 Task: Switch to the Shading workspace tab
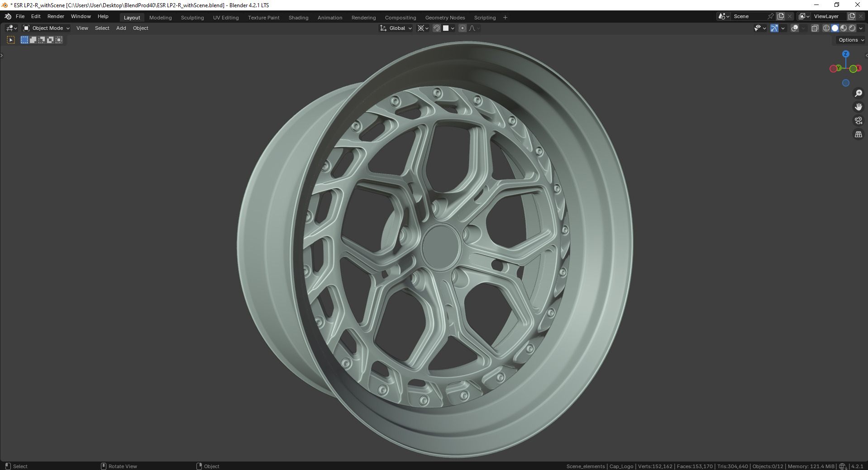(x=298, y=18)
